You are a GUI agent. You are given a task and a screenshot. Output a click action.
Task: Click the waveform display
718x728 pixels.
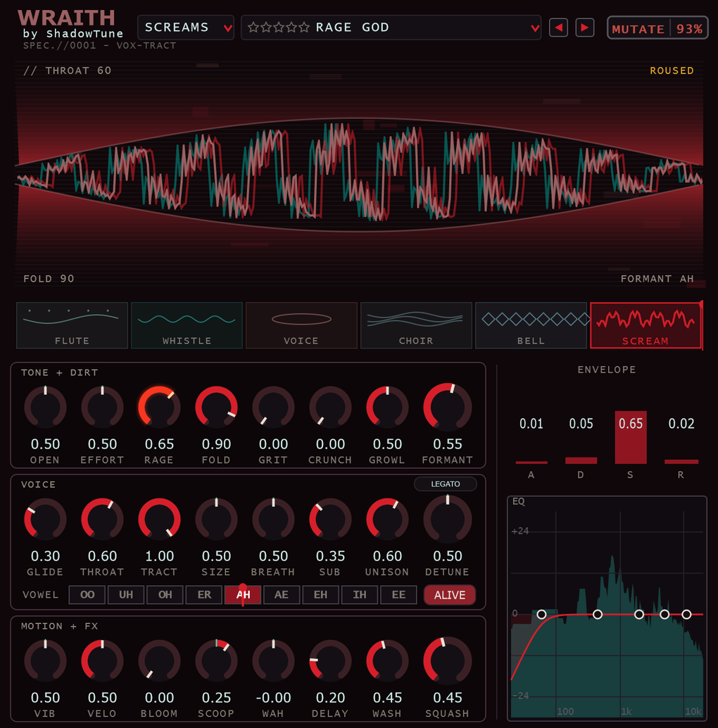pyautogui.click(x=359, y=174)
